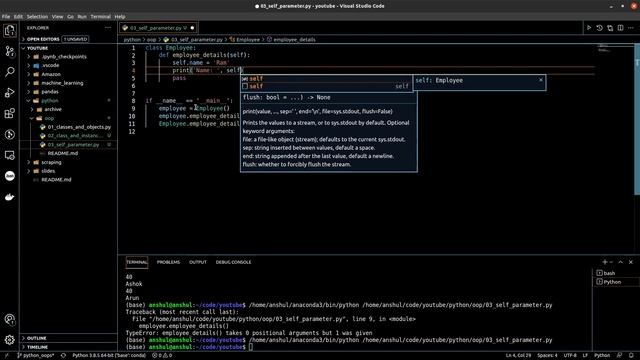Expand the .ipynb_checkpoints folder

pos(64,57)
